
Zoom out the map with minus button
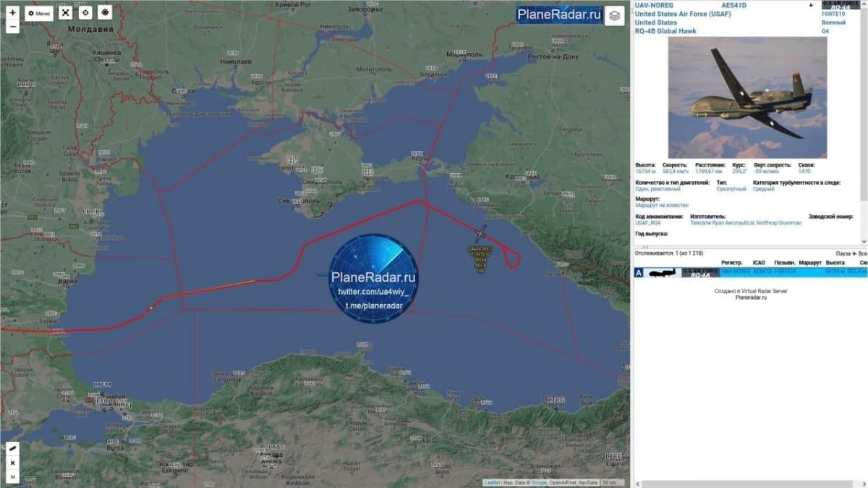(12, 27)
